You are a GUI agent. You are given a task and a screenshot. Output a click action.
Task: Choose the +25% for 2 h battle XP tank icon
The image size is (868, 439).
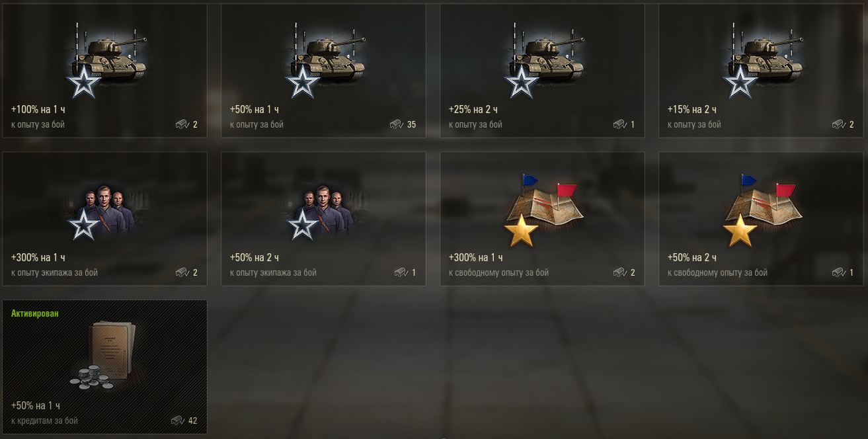pyautogui.click(x=545, y=60)
